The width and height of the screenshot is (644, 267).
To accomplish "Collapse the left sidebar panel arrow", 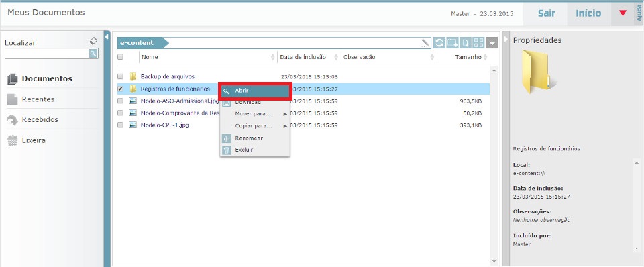I will [x=107, y=37].
